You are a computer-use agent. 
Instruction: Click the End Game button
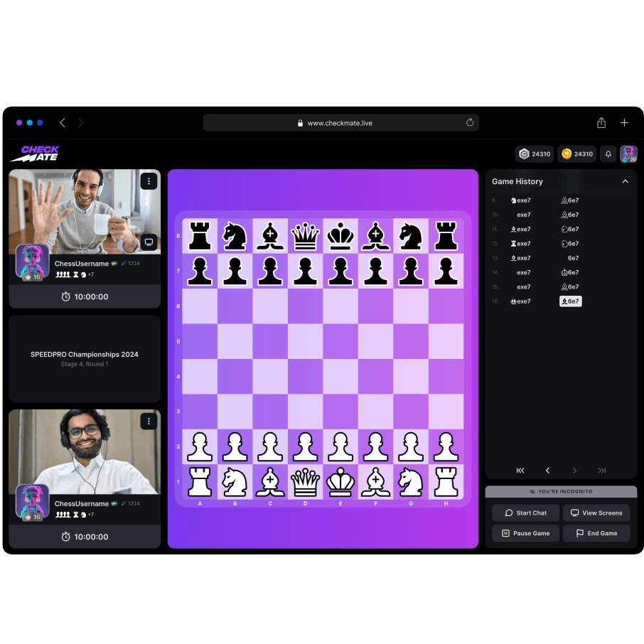(596, 533)
